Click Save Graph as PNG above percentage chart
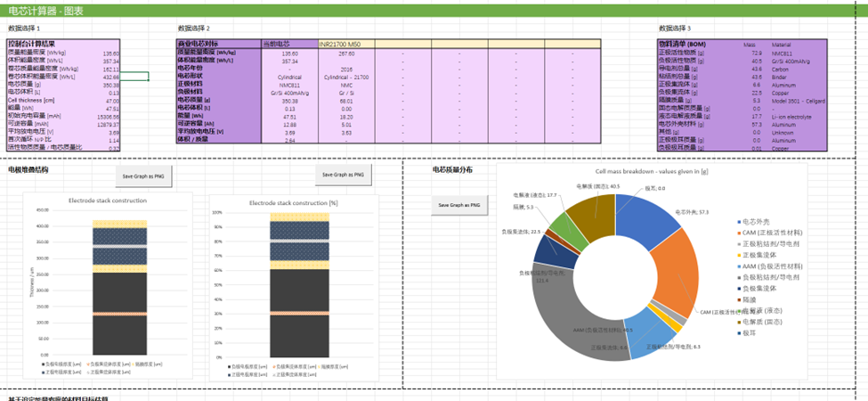Screen dimensions: 868x401 [344, 175]
